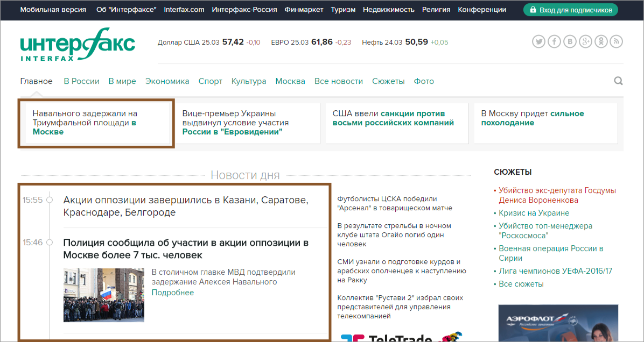This screenshot has width=644, height=342.
Task: Select "Все новости" in navigation
Action: [x=338, y=81]
